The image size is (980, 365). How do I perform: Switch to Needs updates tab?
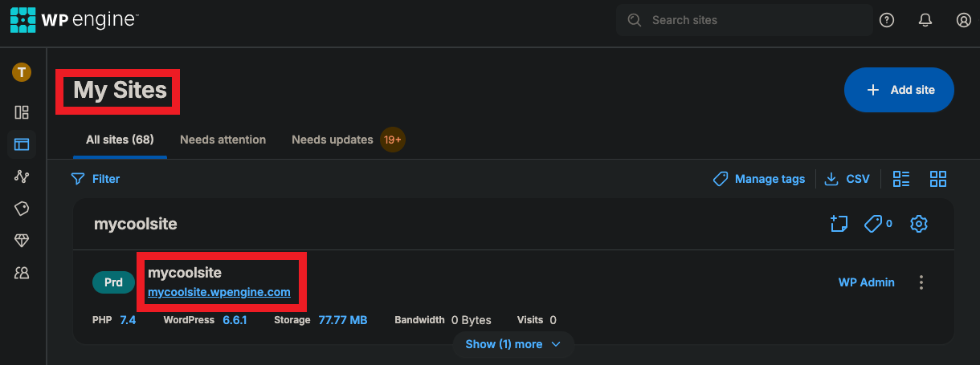pos(333,140)
